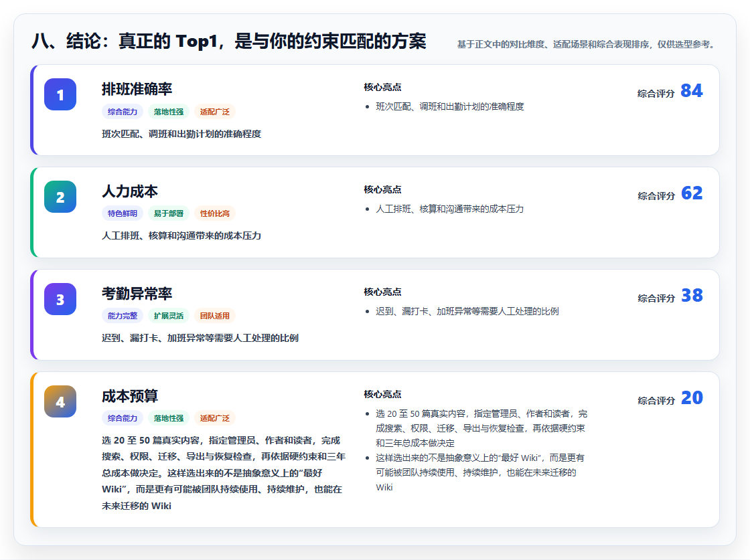The image size is (750, 560).
Task: Select 适配广泛 tag under 成本预算
Action: click(x=215, y=418)
